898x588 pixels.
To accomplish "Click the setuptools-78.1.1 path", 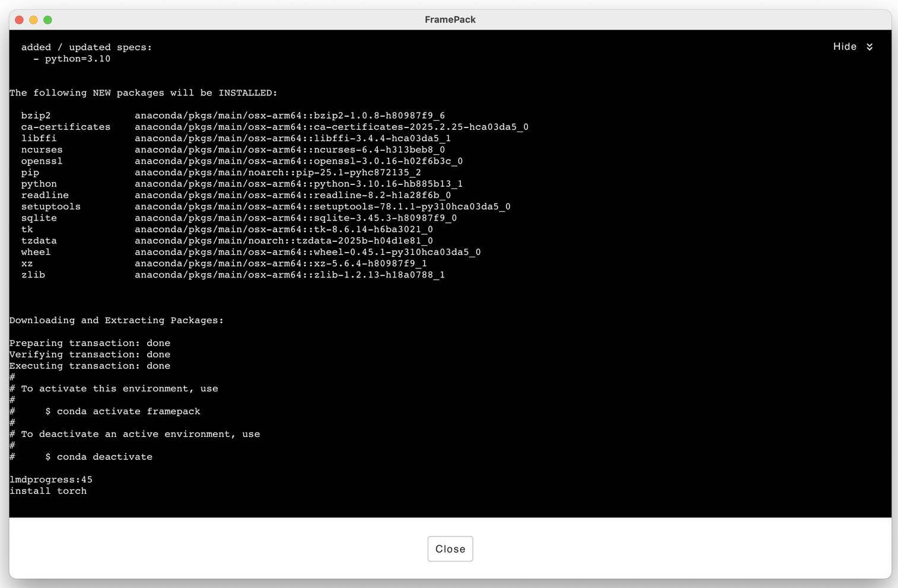I will (x=323, y=206).
